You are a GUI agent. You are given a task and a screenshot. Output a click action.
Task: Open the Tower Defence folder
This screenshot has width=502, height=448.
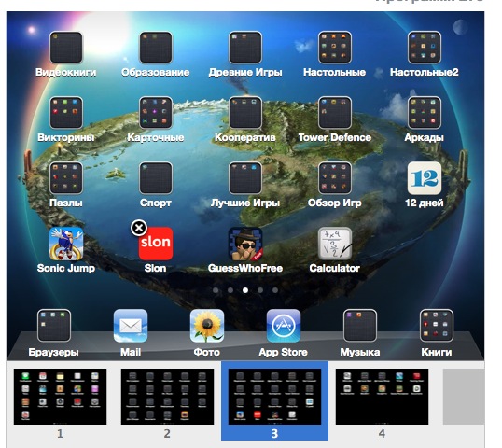[x=335, y=113]
